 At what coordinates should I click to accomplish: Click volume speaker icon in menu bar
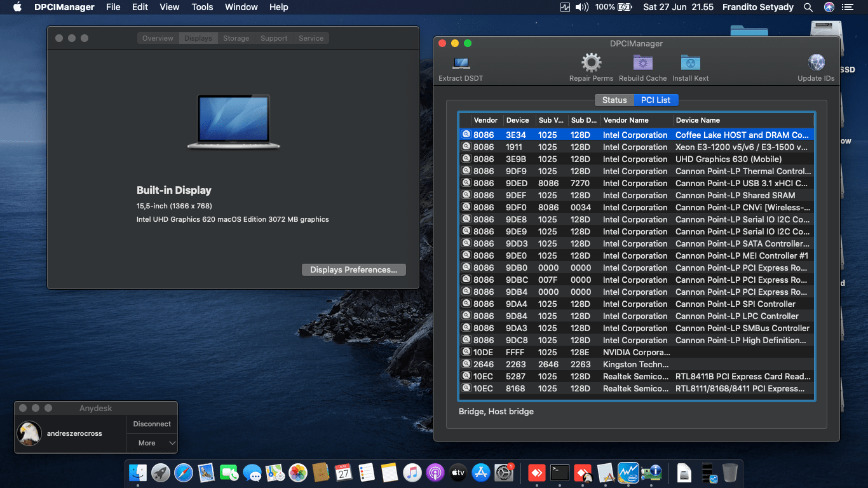[582, 7]
